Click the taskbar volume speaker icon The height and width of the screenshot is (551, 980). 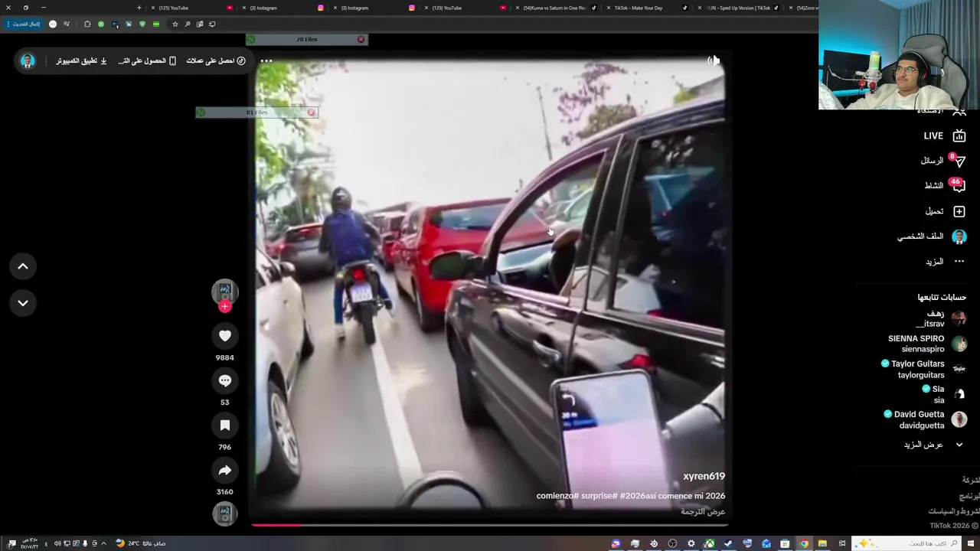57,543
